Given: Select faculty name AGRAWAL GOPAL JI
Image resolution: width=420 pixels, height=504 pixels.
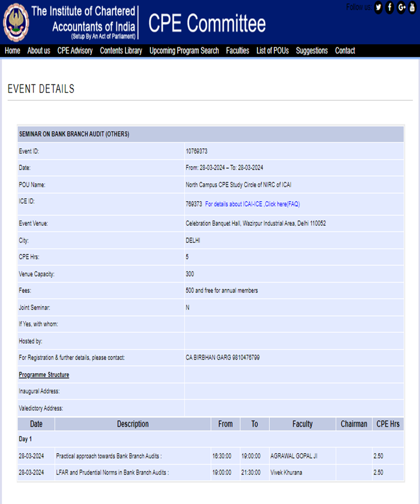Looking at the screenshot, I should tap(294, 456).
